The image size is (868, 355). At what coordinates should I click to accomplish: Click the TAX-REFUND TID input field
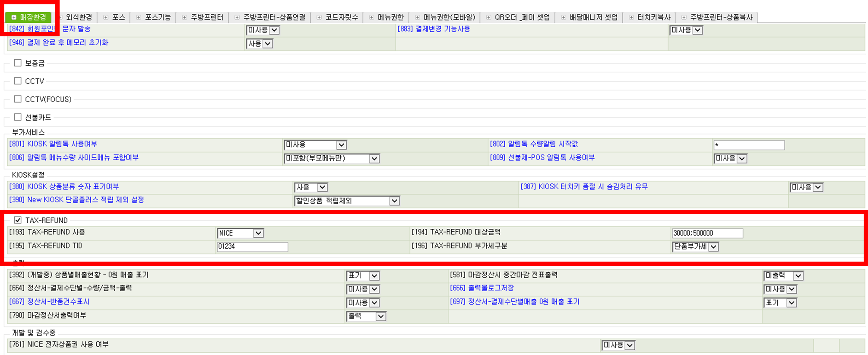click(x=252, y=246)
